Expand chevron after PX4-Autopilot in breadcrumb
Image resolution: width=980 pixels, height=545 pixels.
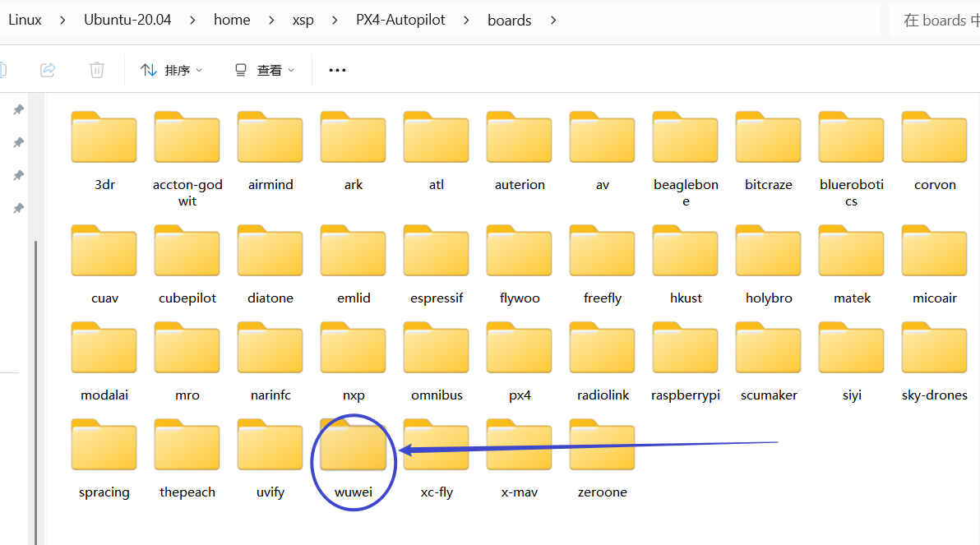(x=467, y=20)
